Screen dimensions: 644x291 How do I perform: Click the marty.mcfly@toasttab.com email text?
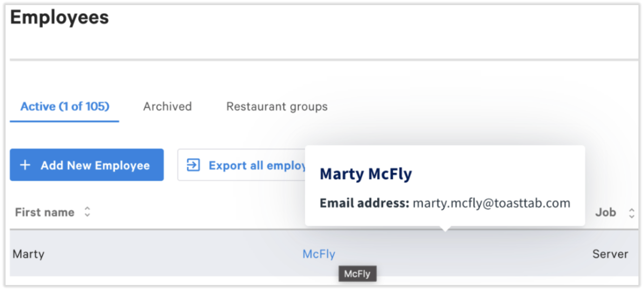coord(491,203)
